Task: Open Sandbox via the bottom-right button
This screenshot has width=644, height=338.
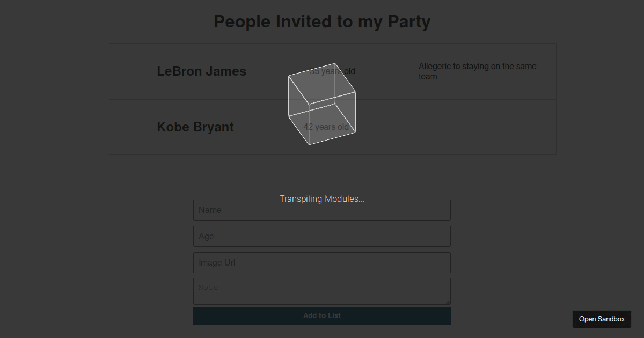Action: [602, 319]
